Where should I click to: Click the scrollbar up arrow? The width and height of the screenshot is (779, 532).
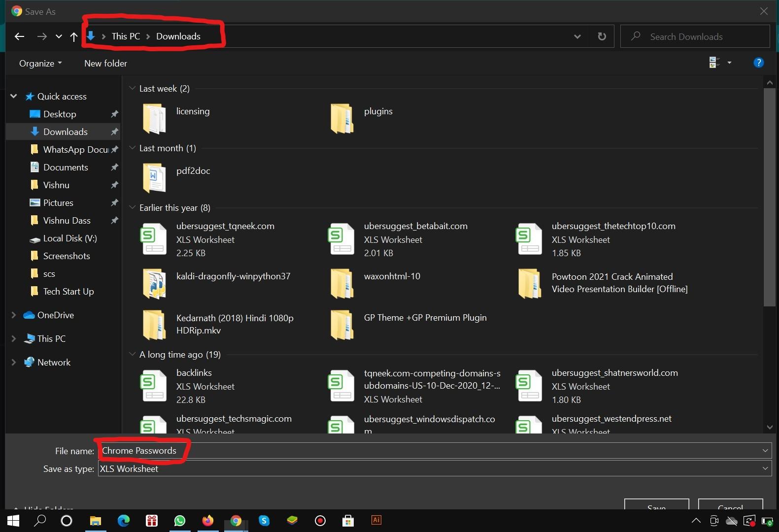pos(770,83)
